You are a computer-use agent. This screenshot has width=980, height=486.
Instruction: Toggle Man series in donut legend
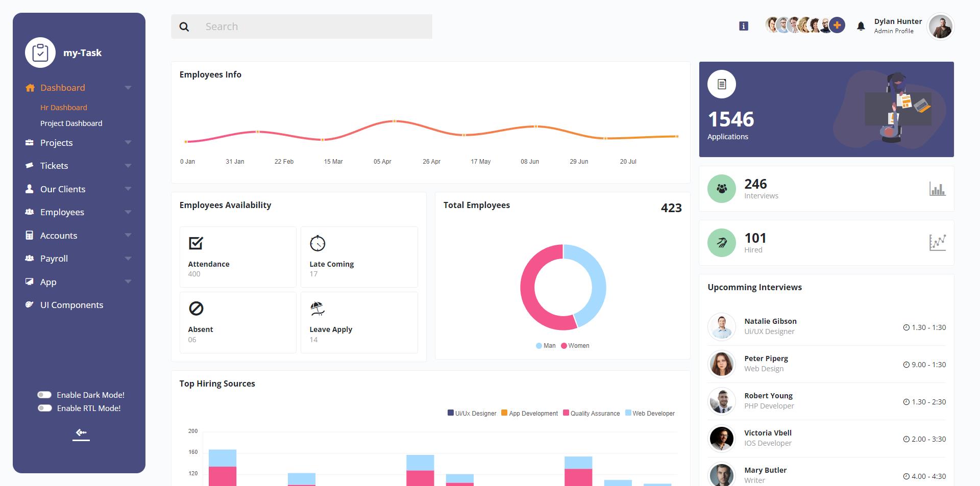pyautogui.click(x=546, y=346)
